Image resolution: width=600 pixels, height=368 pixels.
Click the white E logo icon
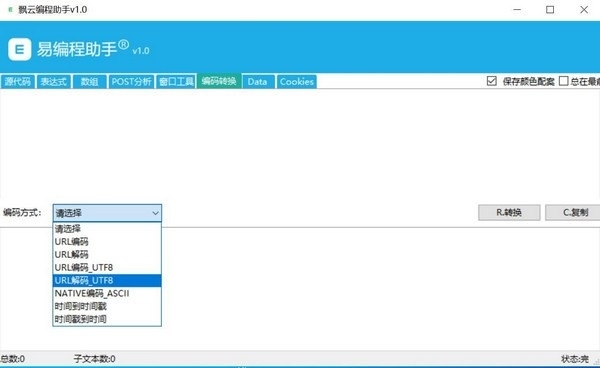[x=20, y=49]
